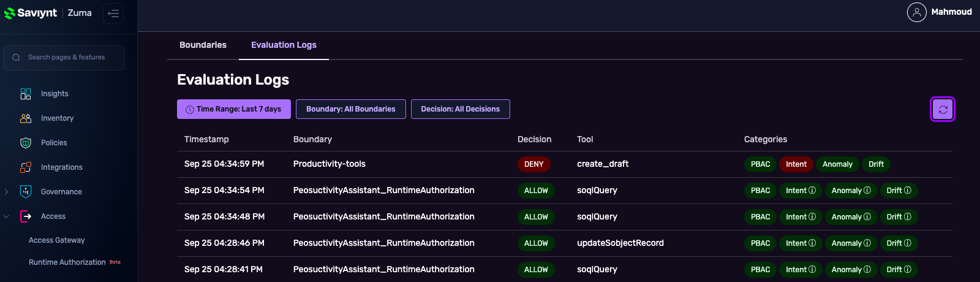The image size is (980, 282).
Task: Click the Drift badge on create_draft row
Action: point(876,164)
